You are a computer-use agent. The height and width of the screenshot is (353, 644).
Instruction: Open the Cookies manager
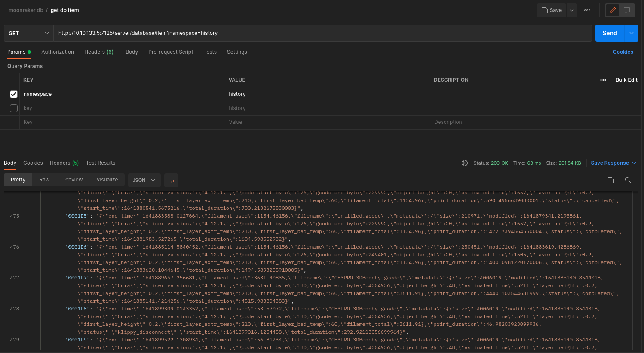point(623,52)
